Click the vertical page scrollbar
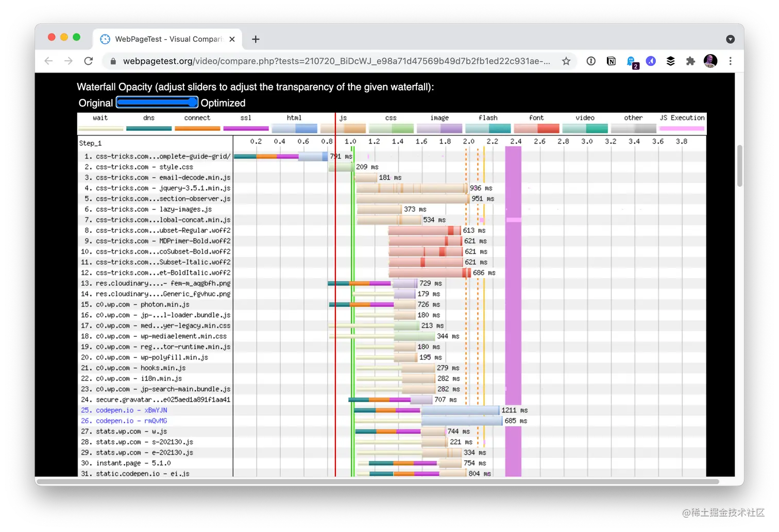Viewport: 779px width, 532px height. tap(739, 166)
